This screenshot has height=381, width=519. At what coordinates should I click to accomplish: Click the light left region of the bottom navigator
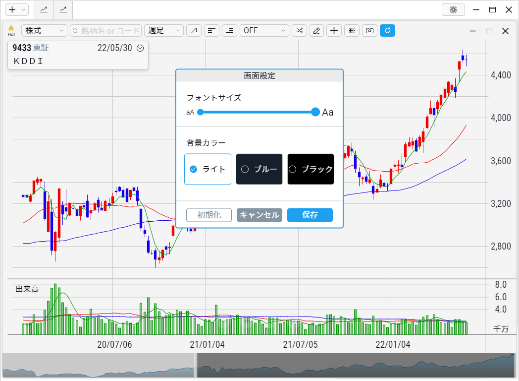[x=98, y=365]
